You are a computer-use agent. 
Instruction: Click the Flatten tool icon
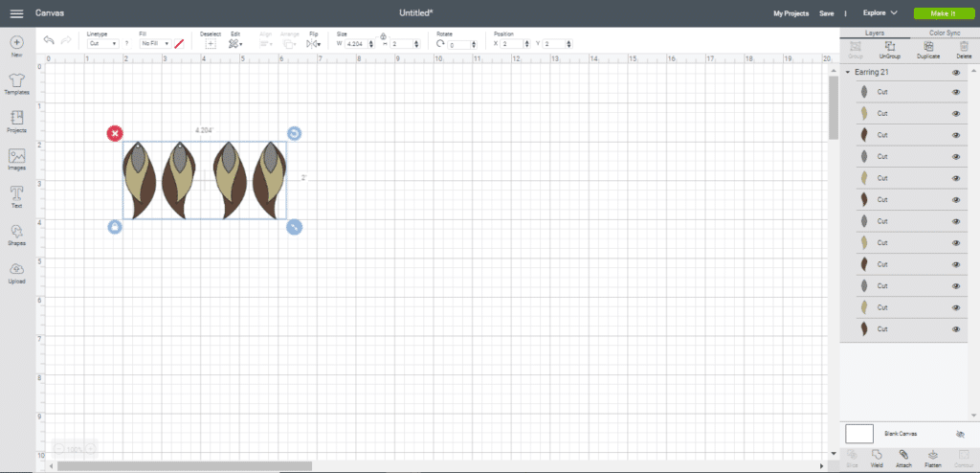[932, 457]
